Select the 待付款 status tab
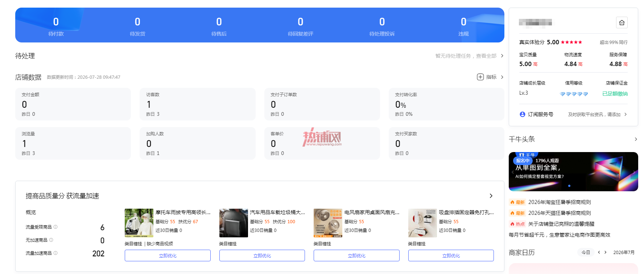The width and height of the screenshot is (644, 274). pos(56,26)
